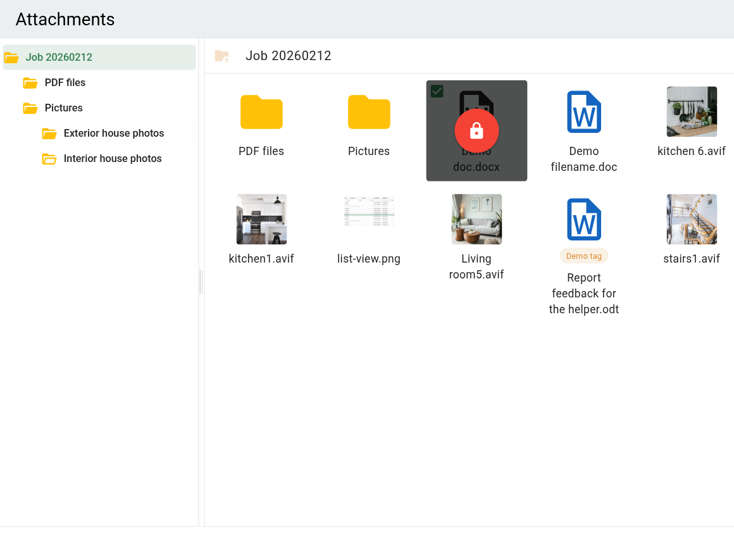Open the PDF files folder icon in grid
The image size is (734, 560).
point(261,112)
